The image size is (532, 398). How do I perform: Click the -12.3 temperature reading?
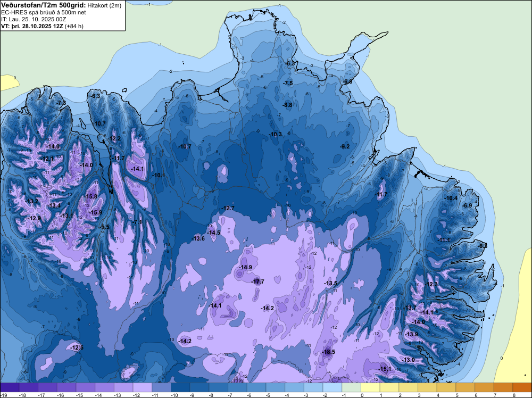pyautogui.click(x=432, y=284)
